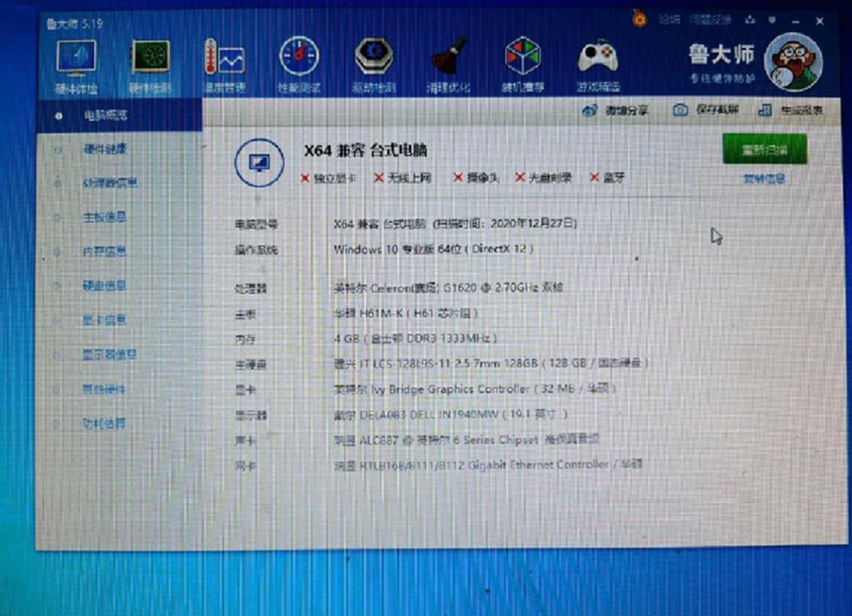Click the 鲁大师 mascot avatar
Image resolution: width=852 pixels, height=616 pixels.
tap(793, 62)
